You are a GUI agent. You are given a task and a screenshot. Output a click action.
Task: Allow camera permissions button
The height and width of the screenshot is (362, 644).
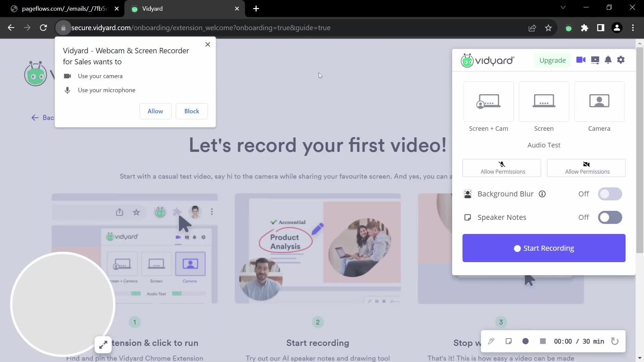tap(586, 168)
